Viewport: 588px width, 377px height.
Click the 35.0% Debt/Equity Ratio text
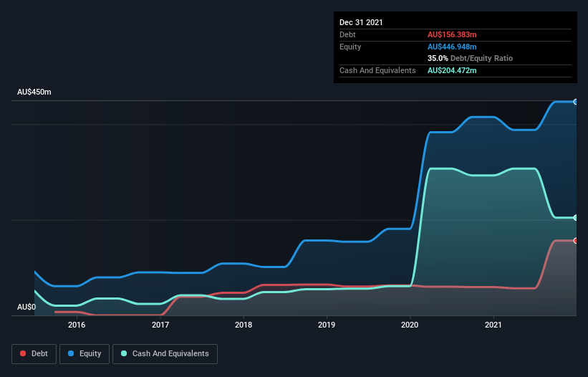tap(471, 58)
